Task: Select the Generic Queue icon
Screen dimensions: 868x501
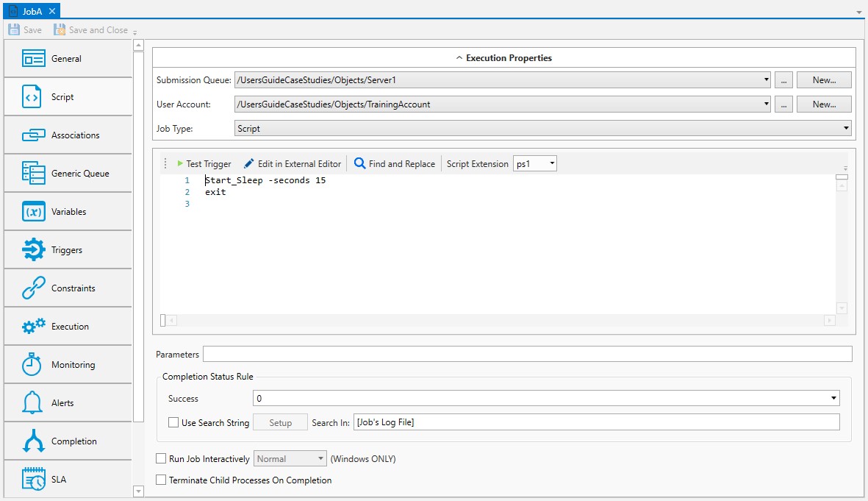Action: pos(34,174)
